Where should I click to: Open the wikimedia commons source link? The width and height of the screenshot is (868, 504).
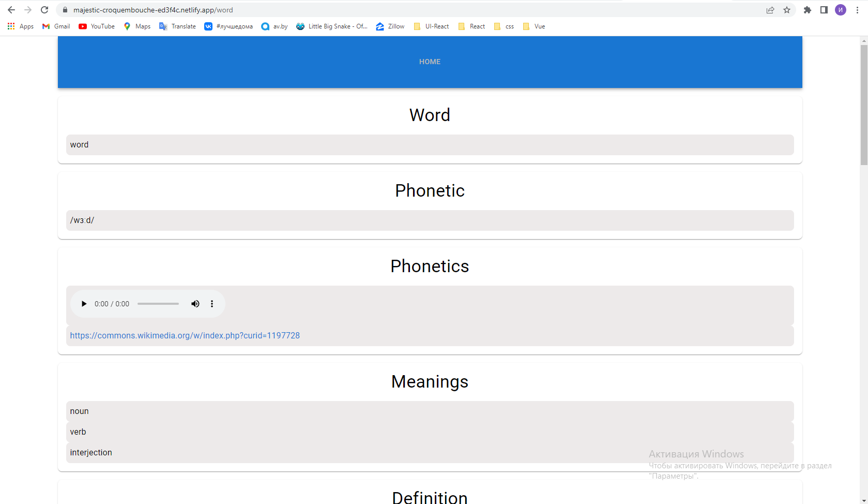(x=185, y=335)
